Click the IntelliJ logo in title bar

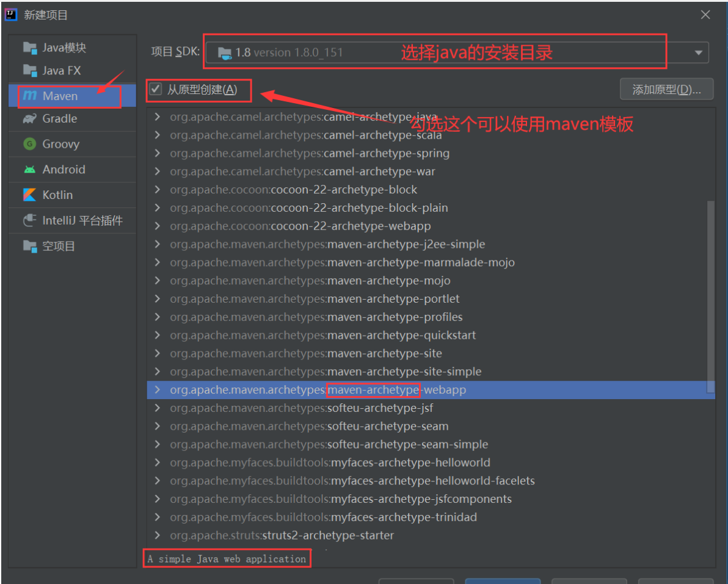coord(10,15)
